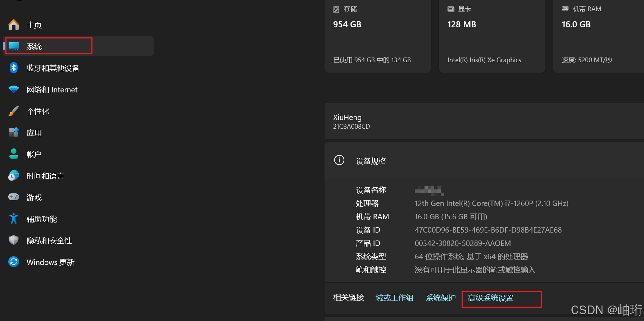This screenshot has height=321, width=644.
Task: Open 时间和语言 settings
Action: click(78, 176)
